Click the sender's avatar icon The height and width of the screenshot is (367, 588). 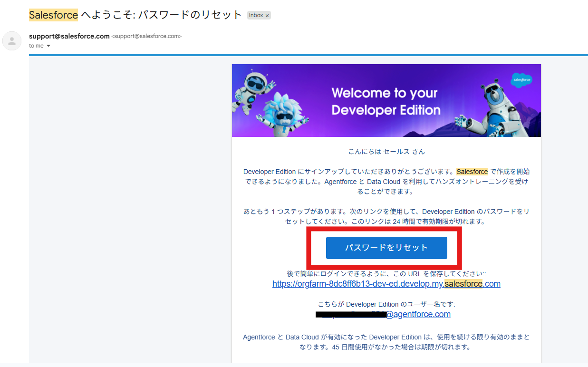12,41
